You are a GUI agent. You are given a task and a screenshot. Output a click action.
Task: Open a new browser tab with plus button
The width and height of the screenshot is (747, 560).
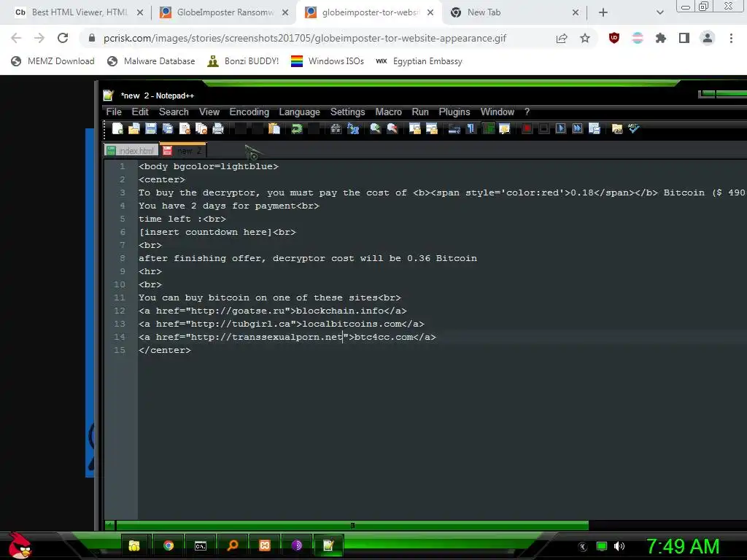603,13
